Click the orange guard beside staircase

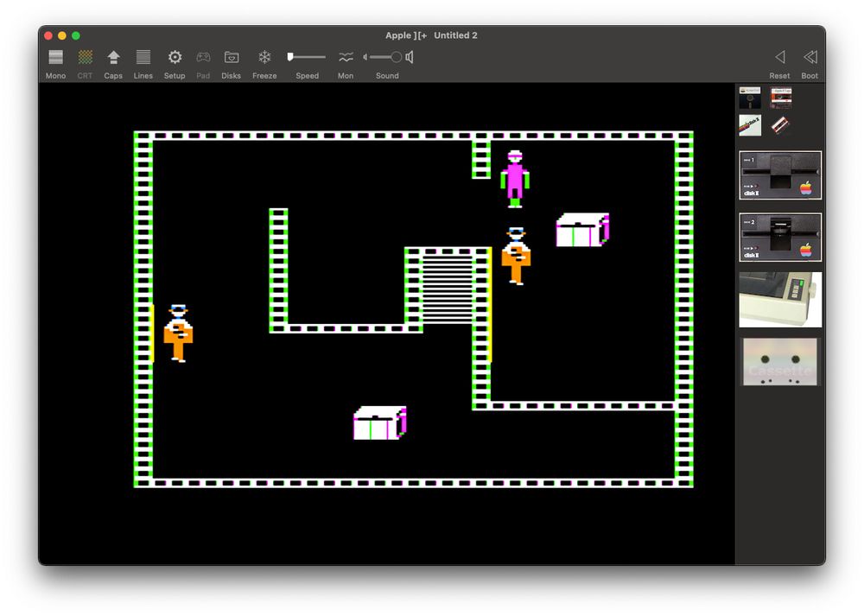pos(516,257)
